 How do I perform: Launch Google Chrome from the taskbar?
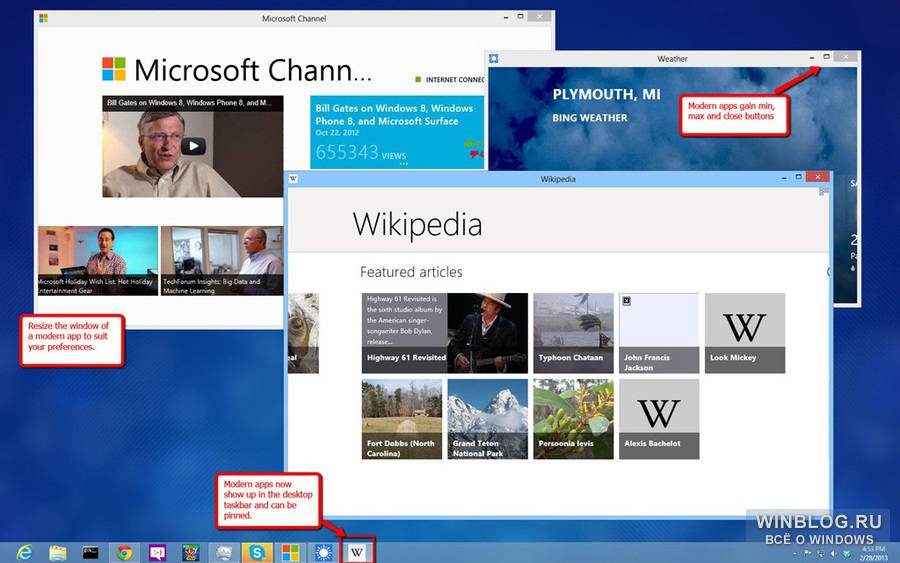pyautogui.click(x=123, y=553)
